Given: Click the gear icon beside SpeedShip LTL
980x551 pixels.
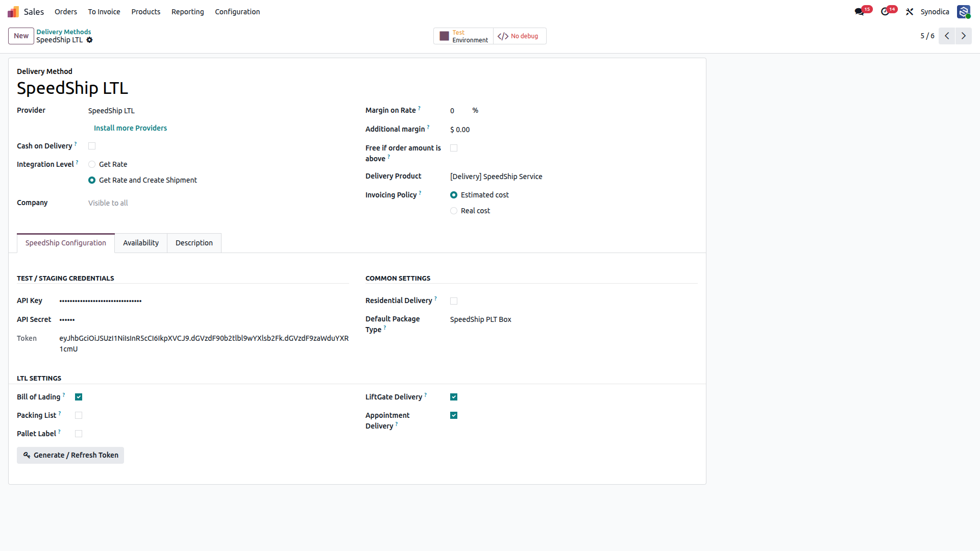Looking at the screenshot, I should [x=90, y=40].
